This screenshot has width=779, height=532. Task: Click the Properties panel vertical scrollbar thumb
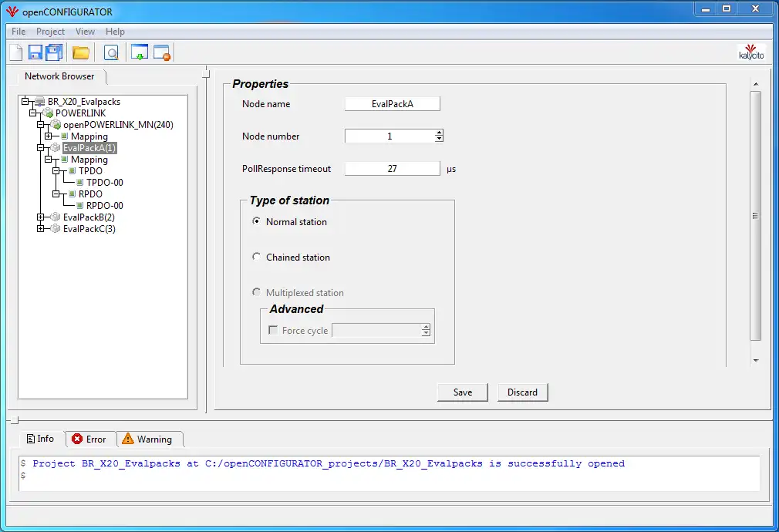(x=756, y=216)
